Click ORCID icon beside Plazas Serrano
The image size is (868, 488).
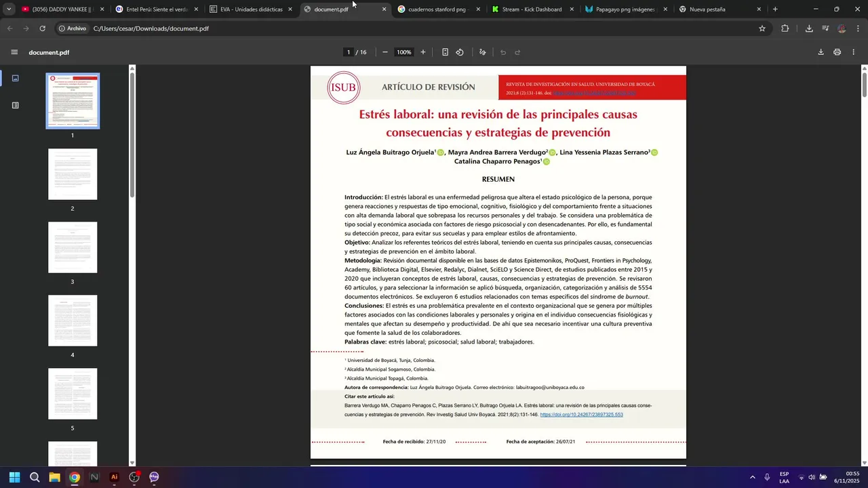coord(654,152)
